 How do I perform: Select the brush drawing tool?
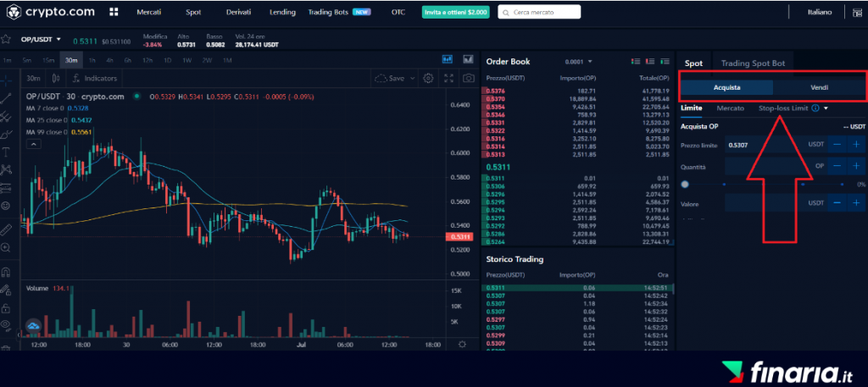6,134
